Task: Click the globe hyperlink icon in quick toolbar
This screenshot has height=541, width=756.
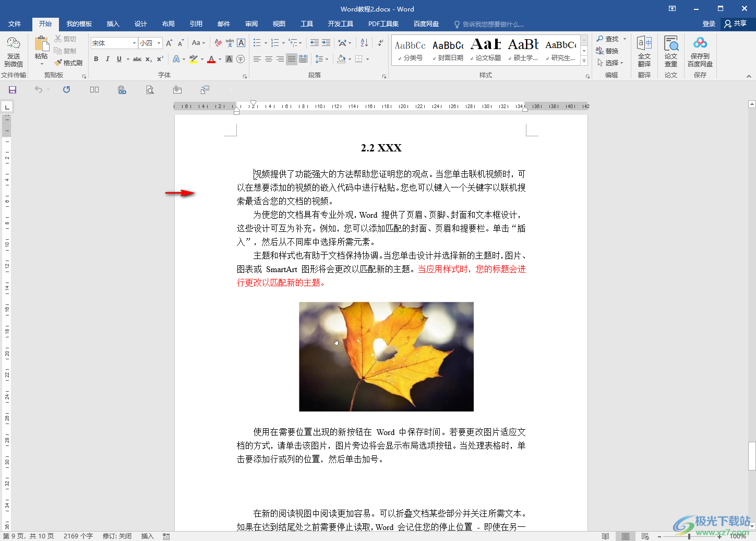Action: tap(122, 90)
